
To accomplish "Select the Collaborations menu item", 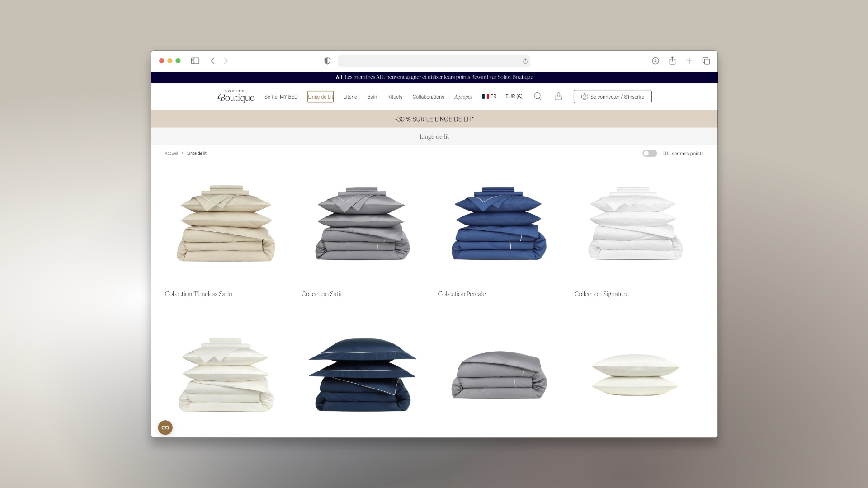I will (x=428, y=97).
